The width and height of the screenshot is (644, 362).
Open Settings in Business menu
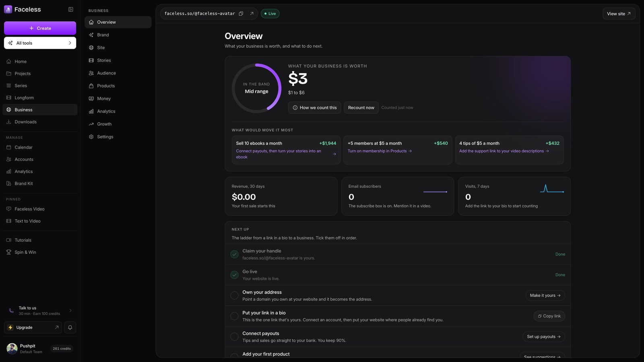pos(118,137)
